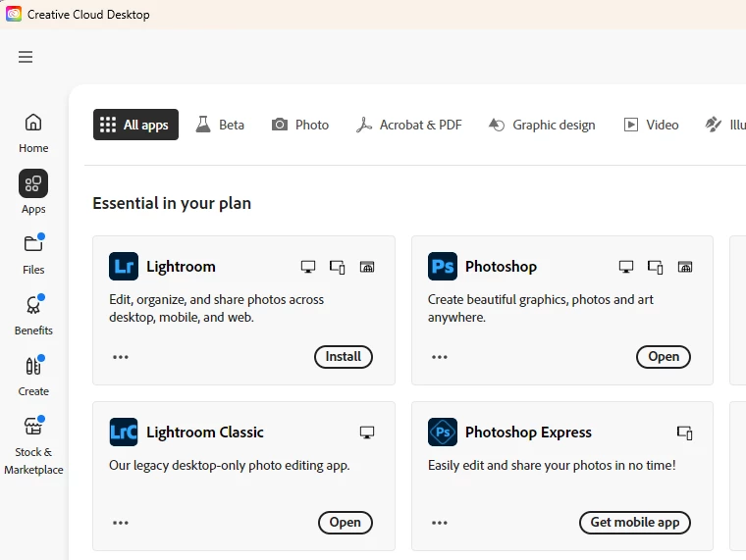This screenshot has width=746, height=560.
Task: Click the Photoshop Express card title
Action: click(528, 433)
